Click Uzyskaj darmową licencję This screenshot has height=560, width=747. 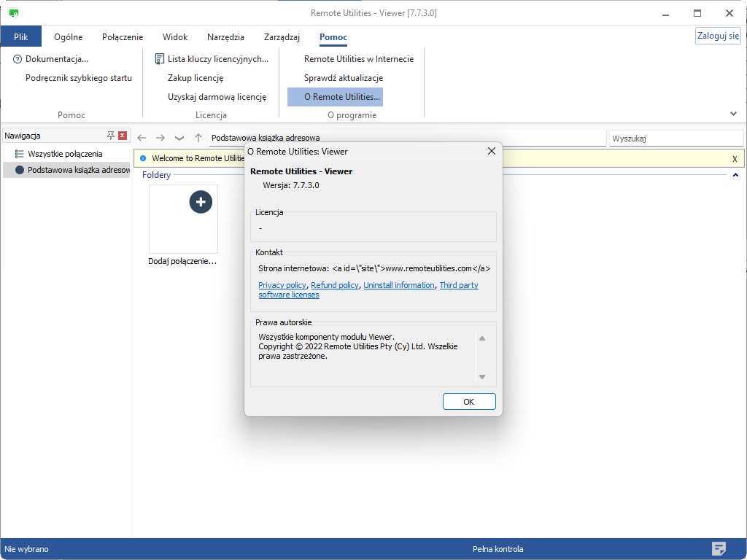tap(217, 97)
